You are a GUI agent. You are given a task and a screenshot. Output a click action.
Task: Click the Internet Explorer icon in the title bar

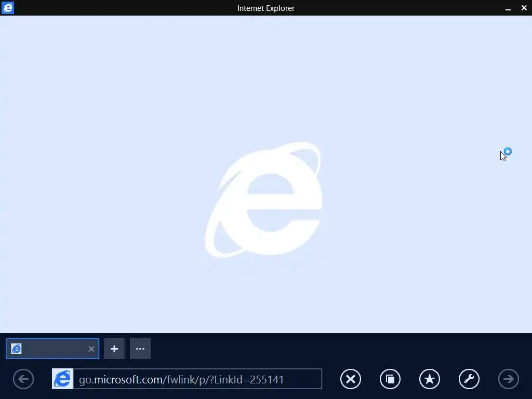pyautogui.click(x=7, y=7)
